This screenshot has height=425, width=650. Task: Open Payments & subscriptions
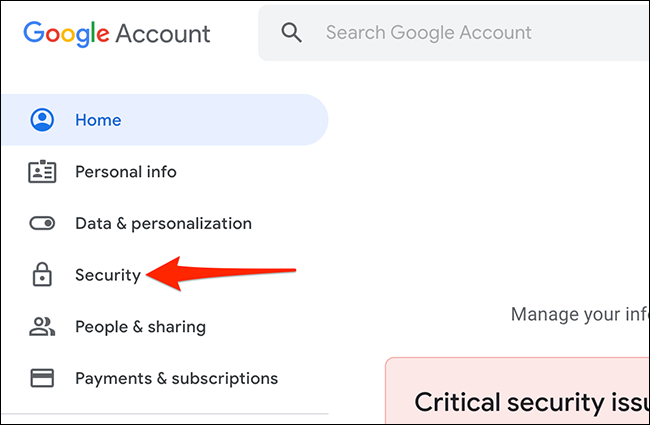point(176,378)
